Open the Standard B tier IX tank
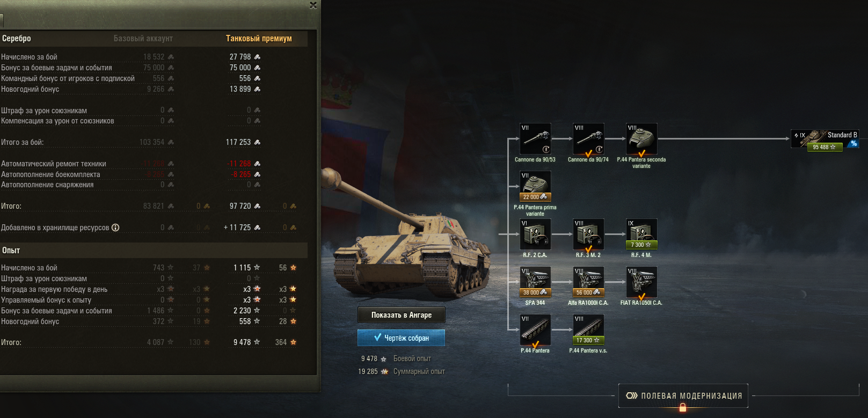The height and width of the screenshot is (418, 868). click(825, 141)
